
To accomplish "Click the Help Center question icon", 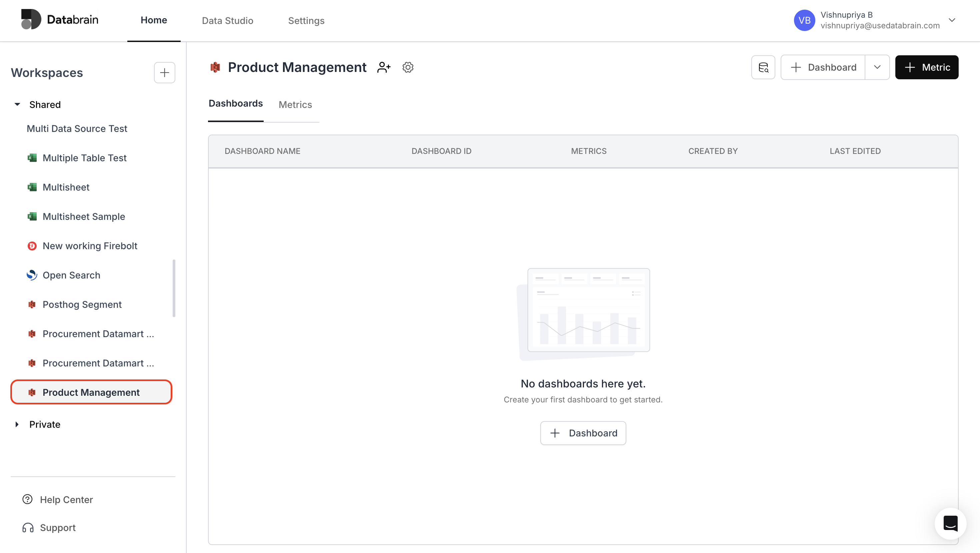I will [x=27, y=499].
